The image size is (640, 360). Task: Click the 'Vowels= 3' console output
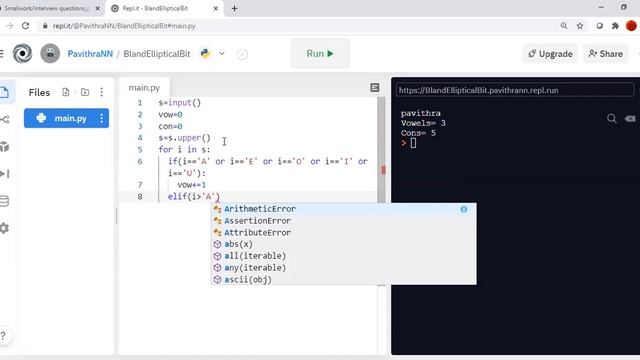(x=423, y=123)
